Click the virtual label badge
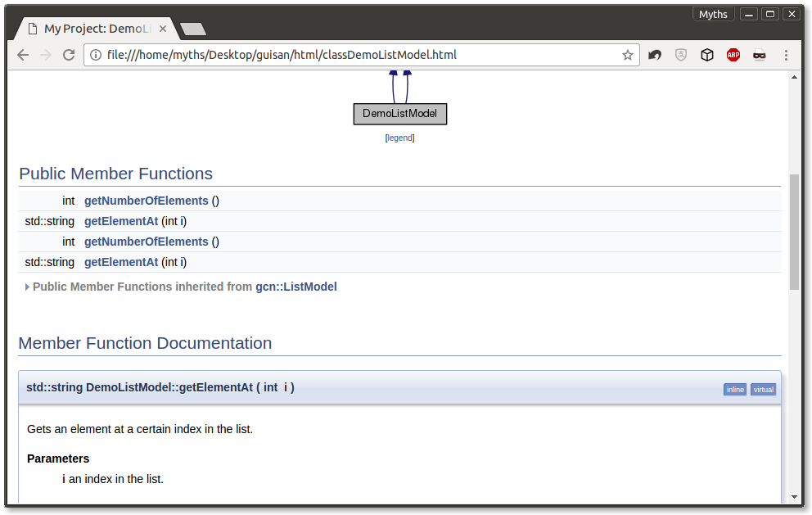 tap(764, 390)
